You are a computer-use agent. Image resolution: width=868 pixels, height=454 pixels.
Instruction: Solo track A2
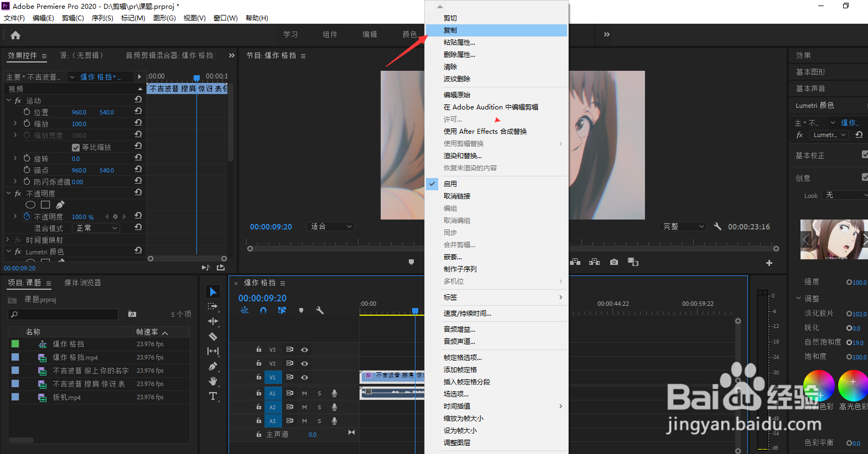pos(319,407)
